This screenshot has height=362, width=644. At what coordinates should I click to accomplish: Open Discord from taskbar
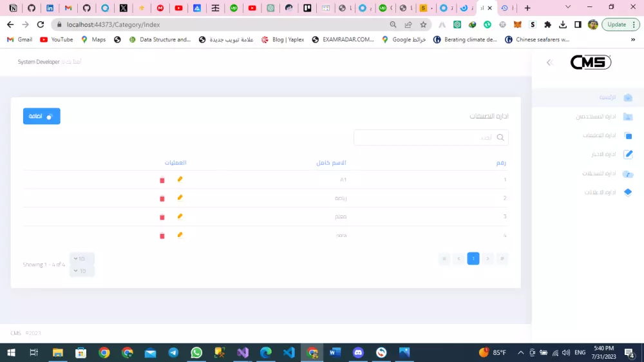click(358, 352)
